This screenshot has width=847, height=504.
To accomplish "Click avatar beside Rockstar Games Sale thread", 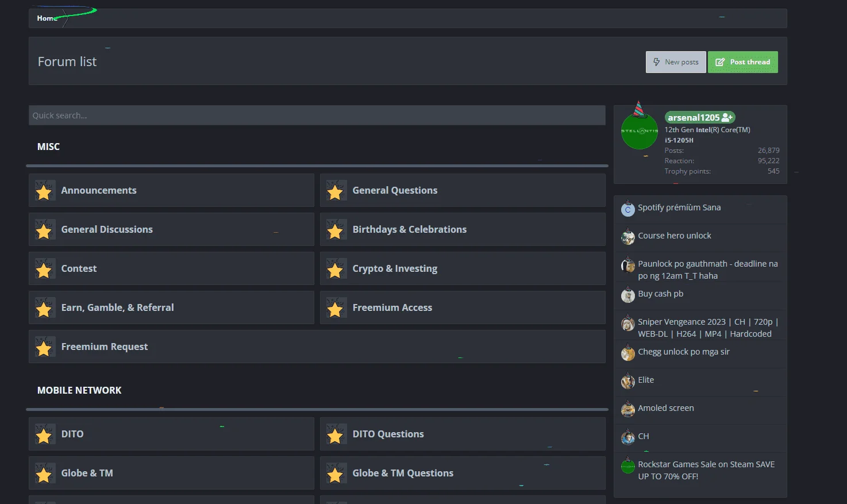I will 628,466.
